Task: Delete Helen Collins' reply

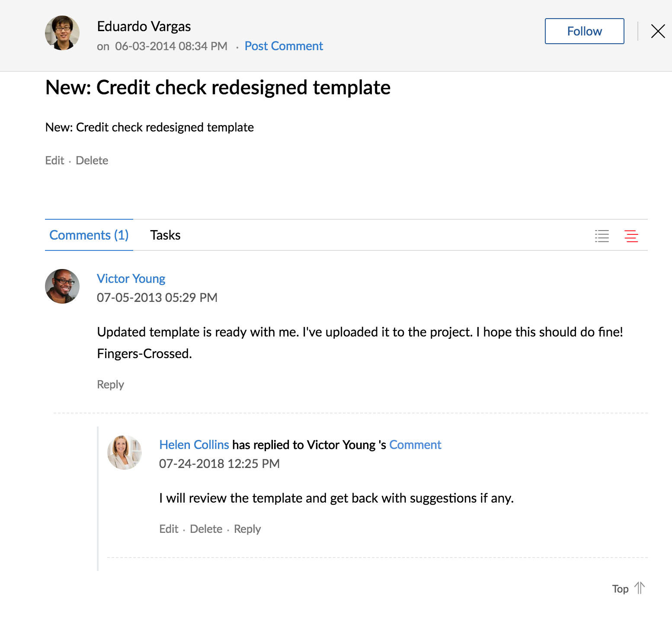Action: (206, 529)
